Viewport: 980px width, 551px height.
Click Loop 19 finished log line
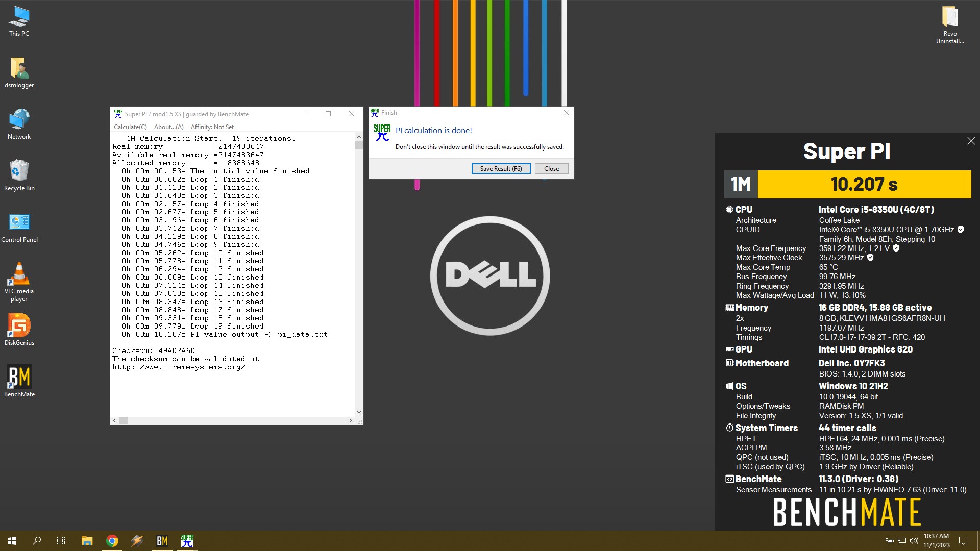coord(193,327)
